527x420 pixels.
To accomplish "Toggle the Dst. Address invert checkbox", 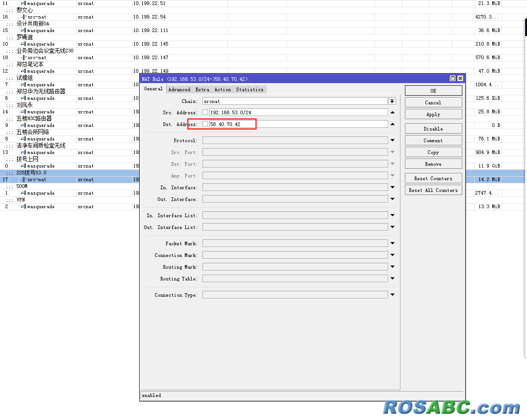I will coord(205,124).
